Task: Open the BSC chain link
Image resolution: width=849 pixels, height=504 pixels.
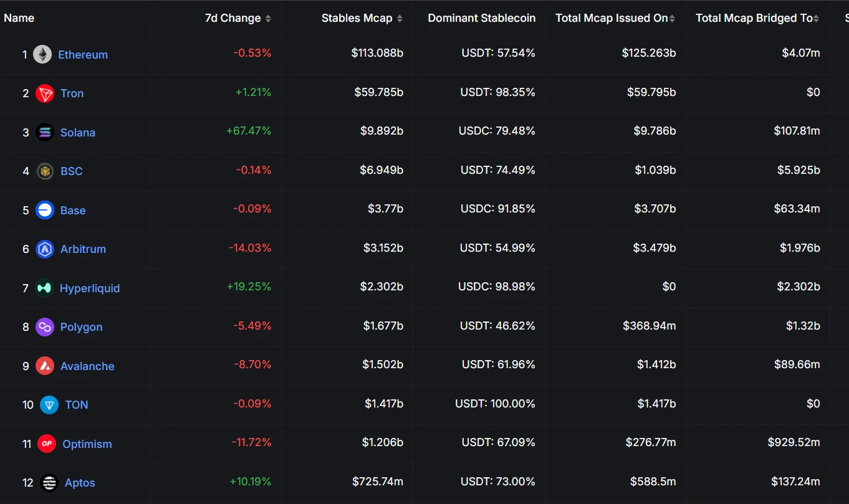Action: (72, 171)
